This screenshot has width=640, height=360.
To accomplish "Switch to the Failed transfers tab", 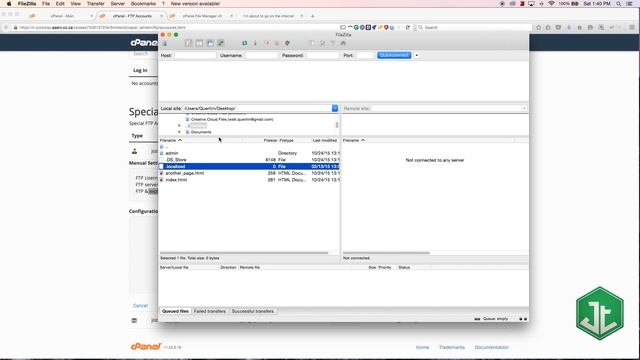I will click(209, 311).
